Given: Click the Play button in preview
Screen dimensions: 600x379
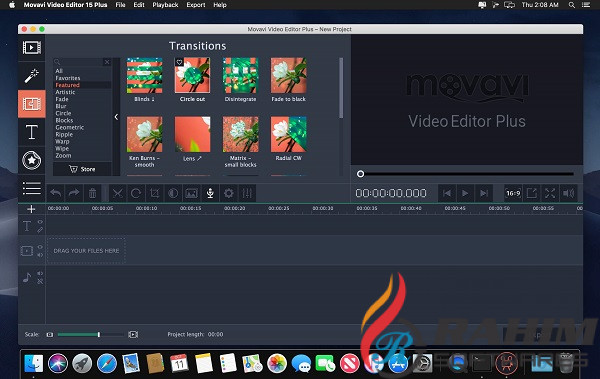Looking at the screenshot, I should pos(465,193).
